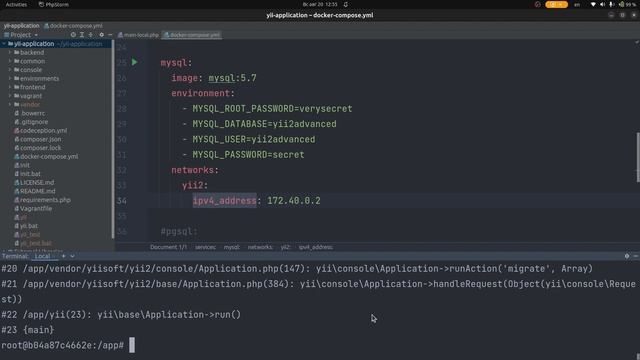Image resolution: width=640 pixels, height=360 pixels.
Task: Click the ipv4_address key on line 34
Action: click(224, 200)
